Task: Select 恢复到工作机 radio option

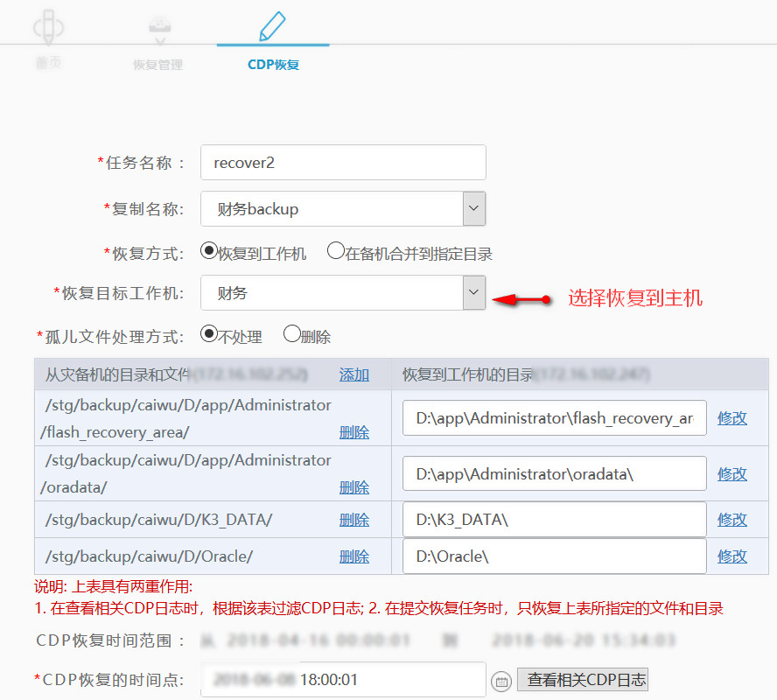Action: (x=208, y=252)
